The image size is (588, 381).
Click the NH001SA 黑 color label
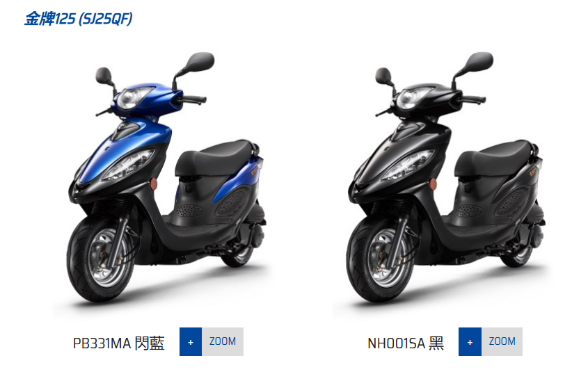(406, 343)
